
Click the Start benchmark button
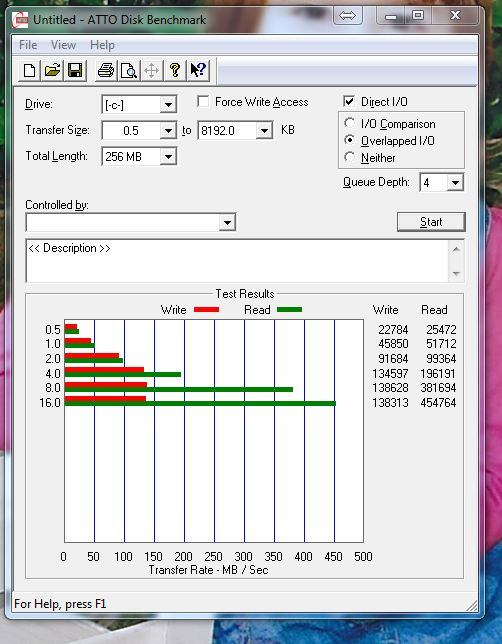coord(431,222)
